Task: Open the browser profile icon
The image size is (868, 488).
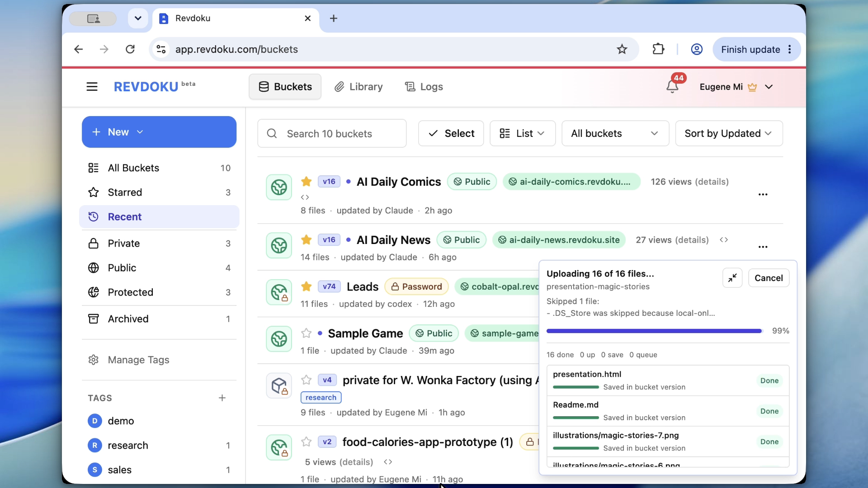Action: pyautogui.click(x=697, y=49)
